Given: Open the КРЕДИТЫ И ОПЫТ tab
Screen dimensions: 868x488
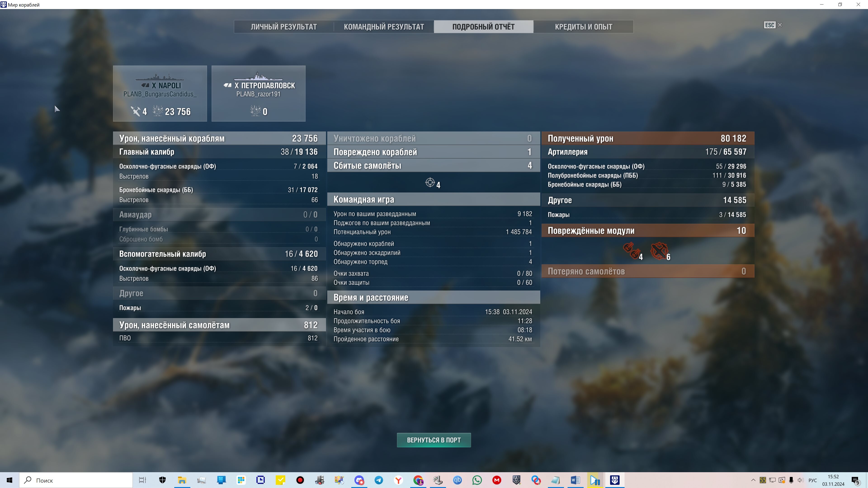Looking at the screenshot, I should pos(583,27).
